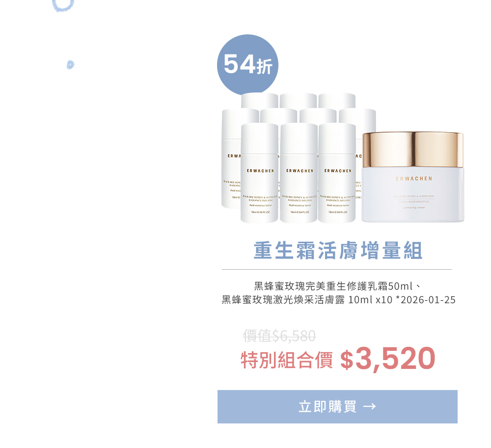Click the gold-lid regenerating cream jar image
This screenshot has width=491, height=448.
click(x=413, y=177)
